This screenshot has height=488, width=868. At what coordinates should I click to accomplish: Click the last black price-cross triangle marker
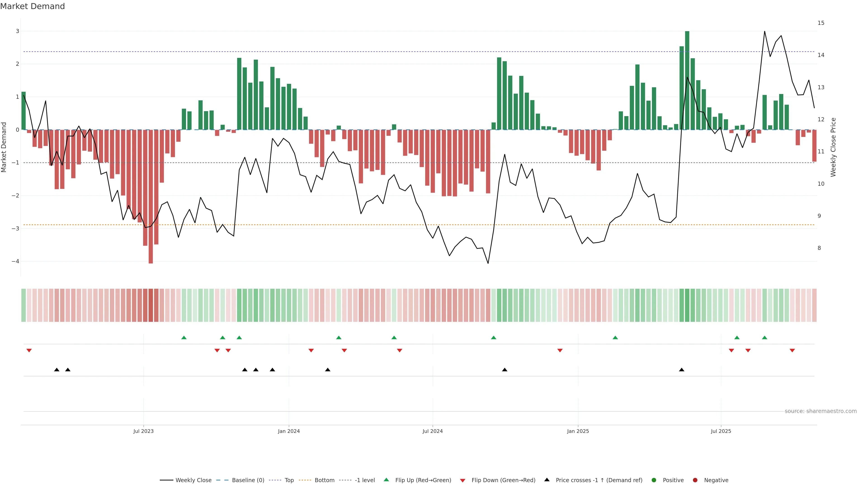[682, 370]
